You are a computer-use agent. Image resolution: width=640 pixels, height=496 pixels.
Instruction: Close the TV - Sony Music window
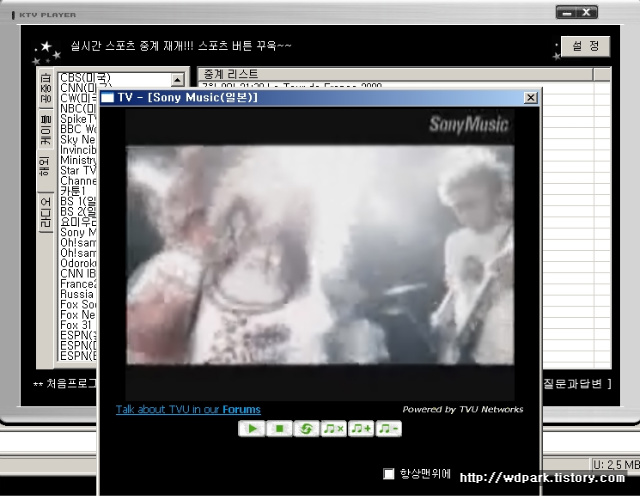[531, 98]
